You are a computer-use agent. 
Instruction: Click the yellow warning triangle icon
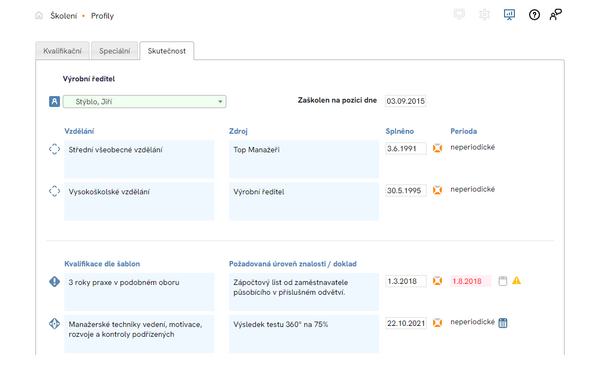517,280
